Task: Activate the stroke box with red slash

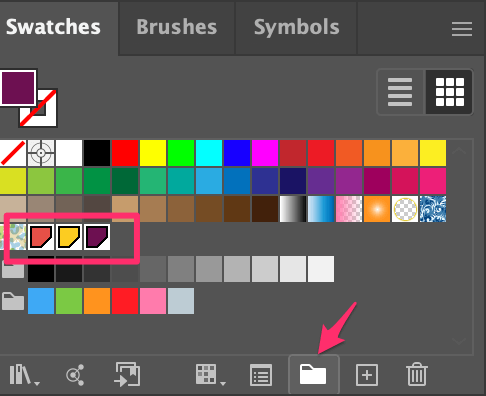Action: click(x=38, y=108)
